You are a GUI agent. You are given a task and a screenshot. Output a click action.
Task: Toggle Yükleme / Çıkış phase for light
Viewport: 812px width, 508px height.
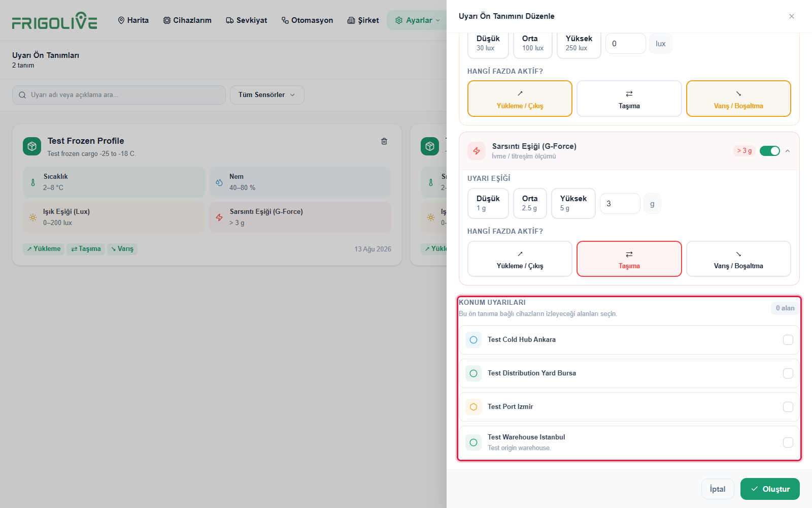pyautogui.click(x=520, y=99)
